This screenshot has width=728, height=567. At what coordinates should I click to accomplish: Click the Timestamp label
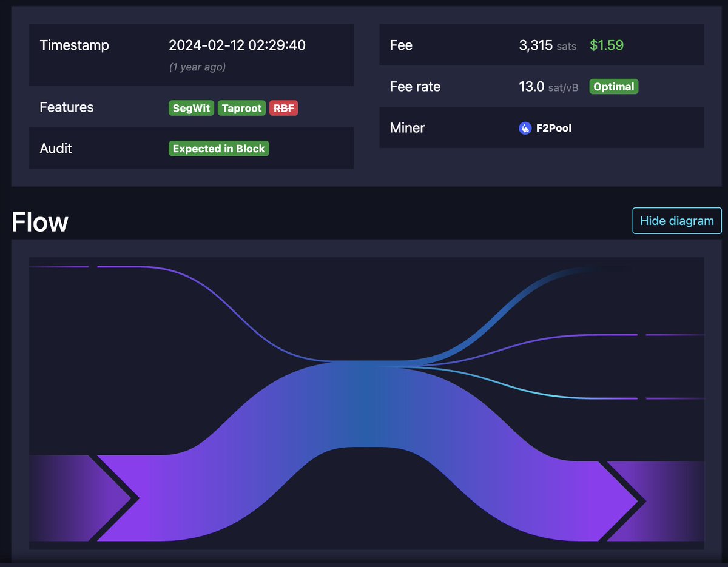74,45
